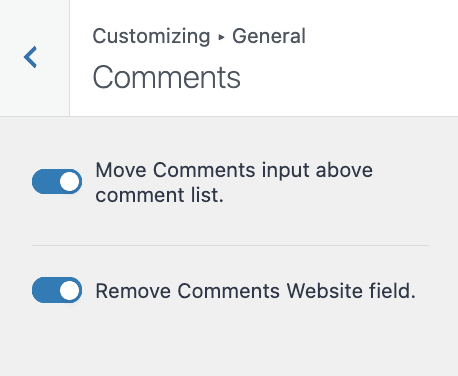The height and width of the screenshot is (376, 458).
Task: Click the divider line between the options
Action: pos(230,245)
